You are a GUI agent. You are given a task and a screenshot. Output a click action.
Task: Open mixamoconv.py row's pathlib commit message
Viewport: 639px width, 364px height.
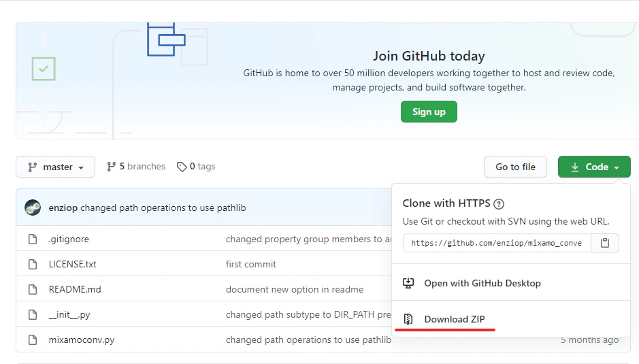[308, 340]
